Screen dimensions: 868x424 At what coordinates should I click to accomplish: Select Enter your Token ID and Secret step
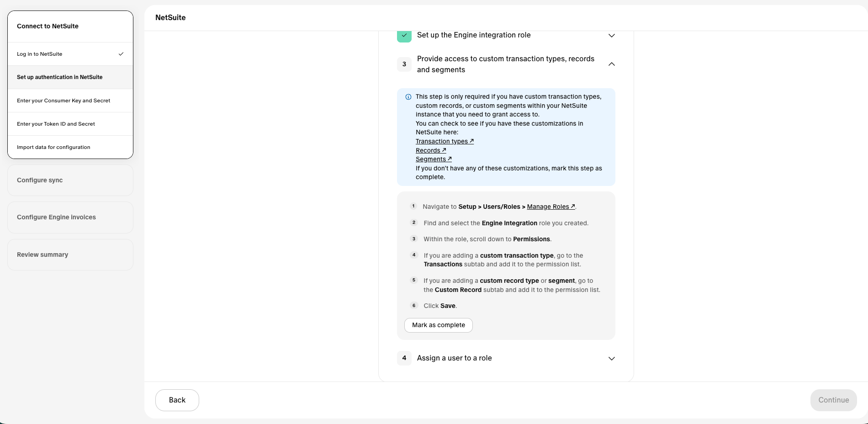coord(70,124)
